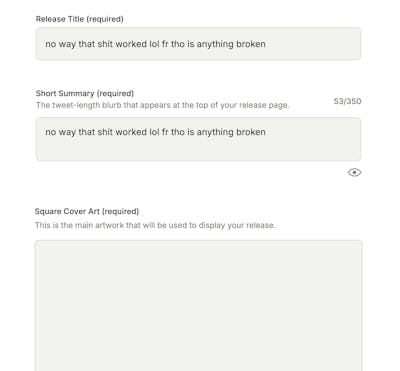The image size is (400, 371).
Task: Click the main artwork description text
Action: pos(155,225)
